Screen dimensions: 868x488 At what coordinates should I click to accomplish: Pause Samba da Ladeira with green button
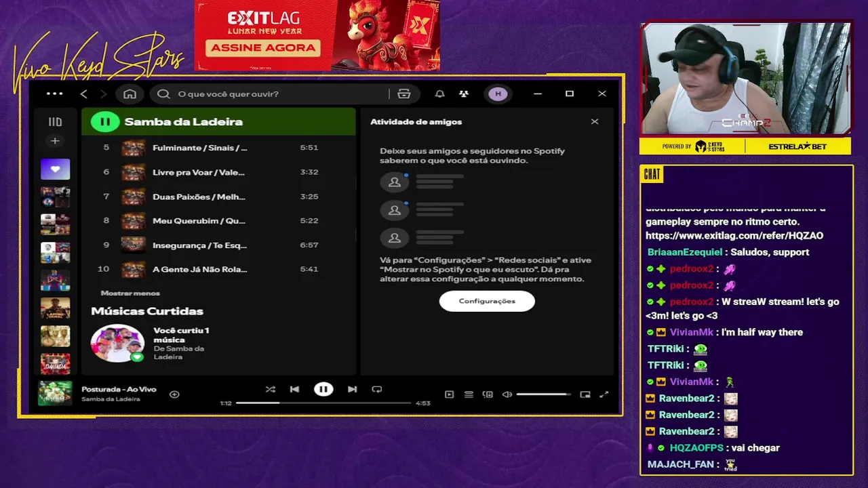point(105,122)
